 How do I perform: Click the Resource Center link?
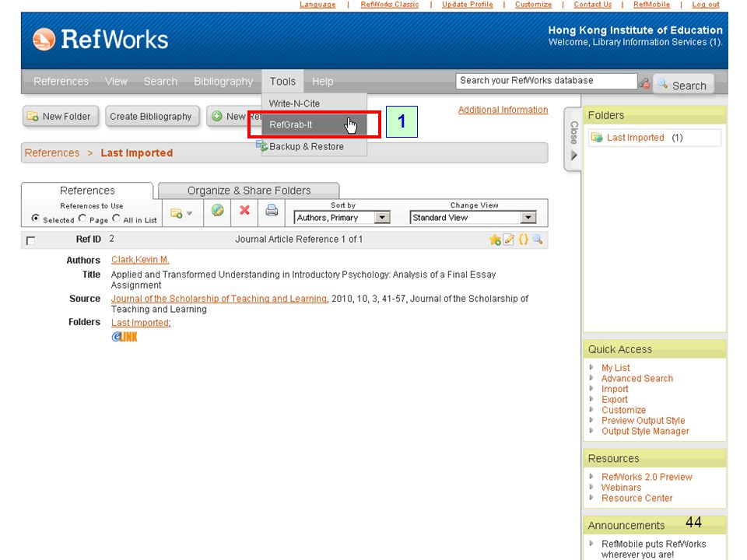pyautogui.click(x=637, y=498)
